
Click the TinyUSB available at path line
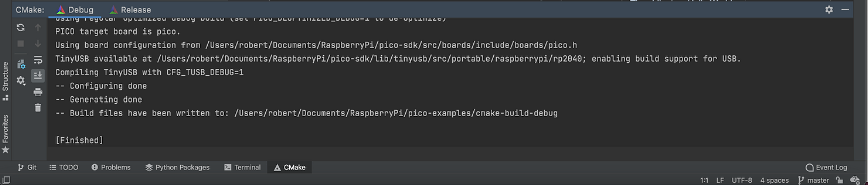click(x=398, y=59)
